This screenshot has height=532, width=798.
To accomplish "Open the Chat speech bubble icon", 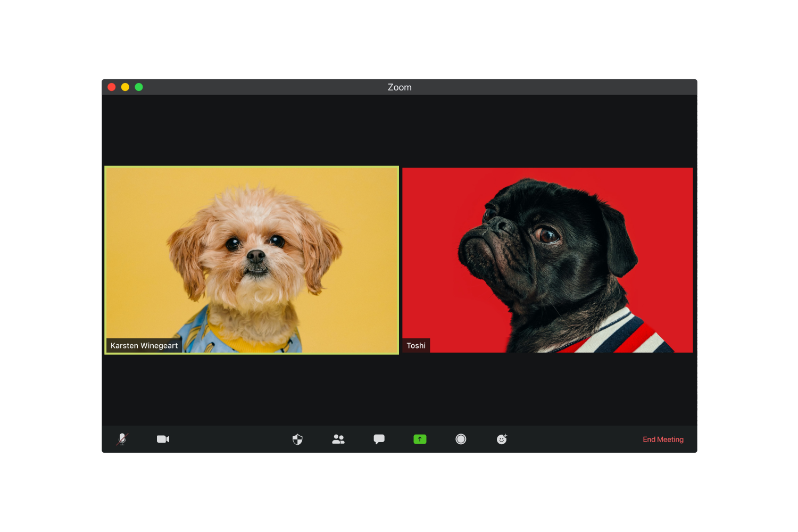I will click(379, 439).
